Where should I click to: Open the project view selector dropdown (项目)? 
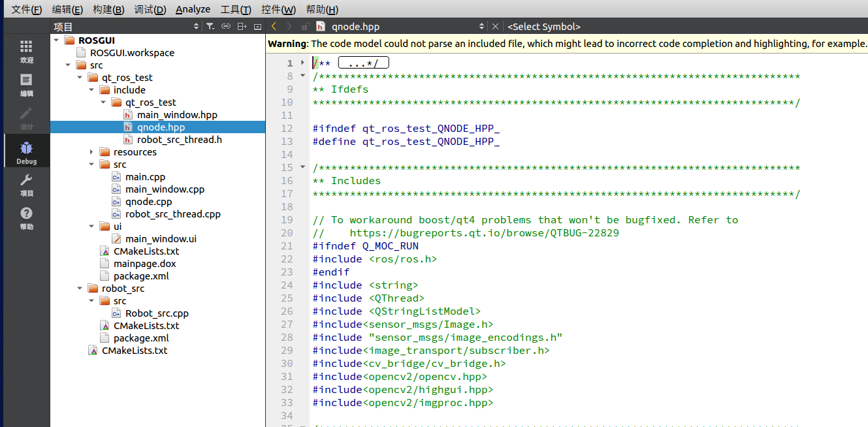click(x=126, y=27)
